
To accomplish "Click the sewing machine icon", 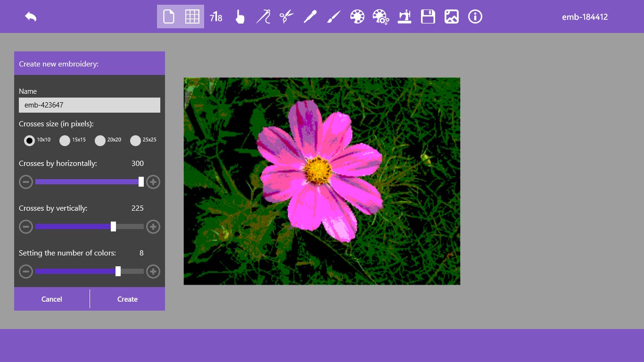I will pos(405,17).
